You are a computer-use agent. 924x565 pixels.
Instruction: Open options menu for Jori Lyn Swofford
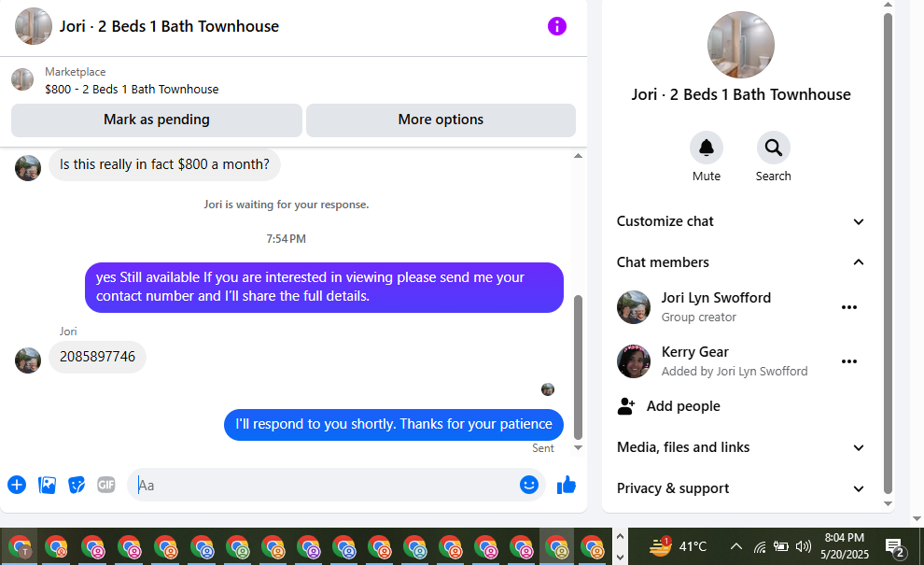(849, 307)
